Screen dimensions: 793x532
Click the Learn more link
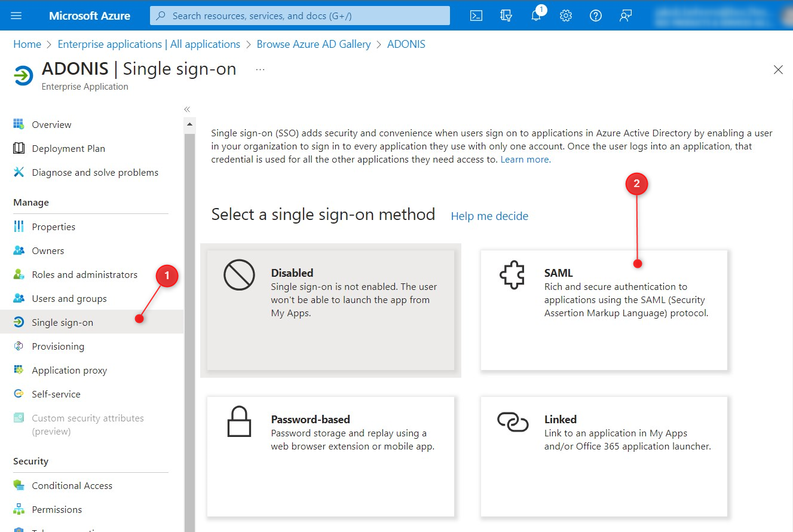click(525, 160)
